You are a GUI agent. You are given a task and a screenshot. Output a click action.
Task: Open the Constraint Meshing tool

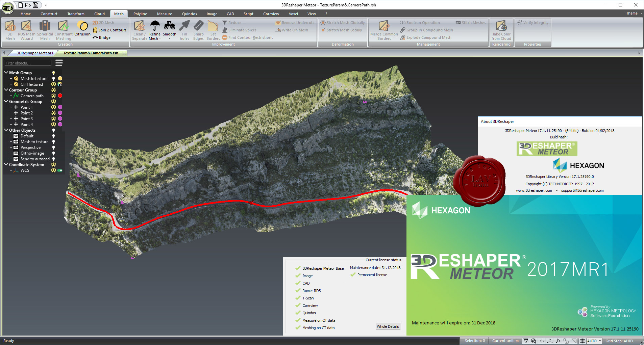(64, 30)
